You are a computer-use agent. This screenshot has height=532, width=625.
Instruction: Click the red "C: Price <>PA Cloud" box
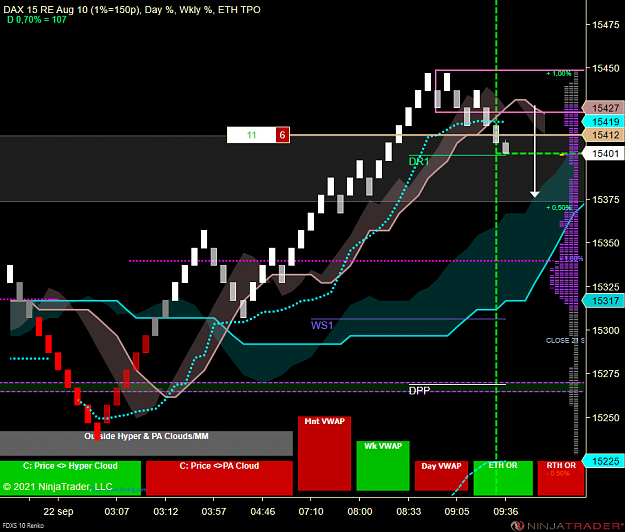219,478
